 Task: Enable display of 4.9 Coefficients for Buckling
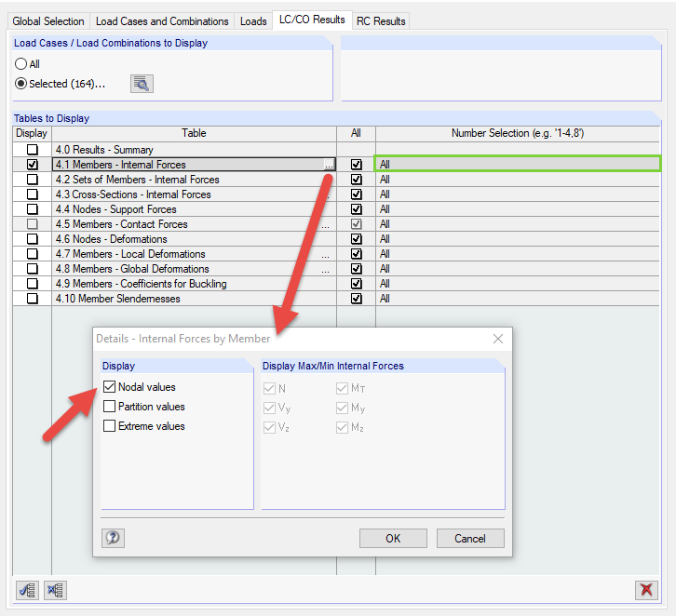33,284
